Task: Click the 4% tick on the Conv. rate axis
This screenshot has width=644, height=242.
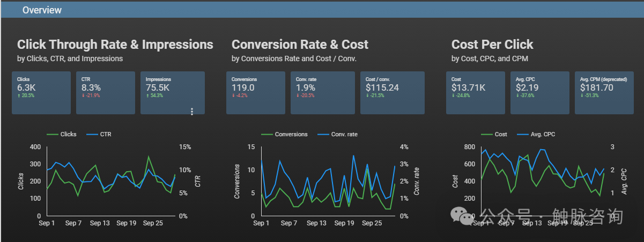Action: click(404, 146)
